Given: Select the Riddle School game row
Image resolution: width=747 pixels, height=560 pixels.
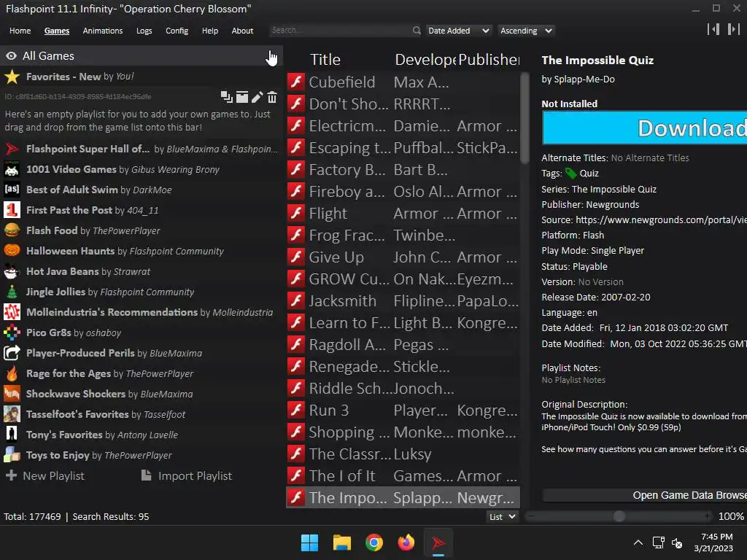Looking at the screenshot, I should click(403, 388).
